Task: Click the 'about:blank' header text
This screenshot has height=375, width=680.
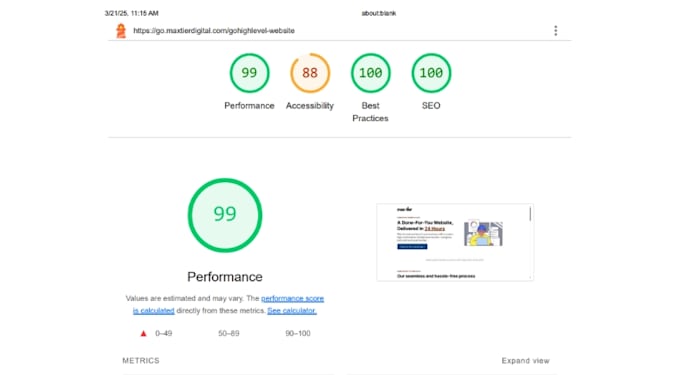Action: pos(379,13)
